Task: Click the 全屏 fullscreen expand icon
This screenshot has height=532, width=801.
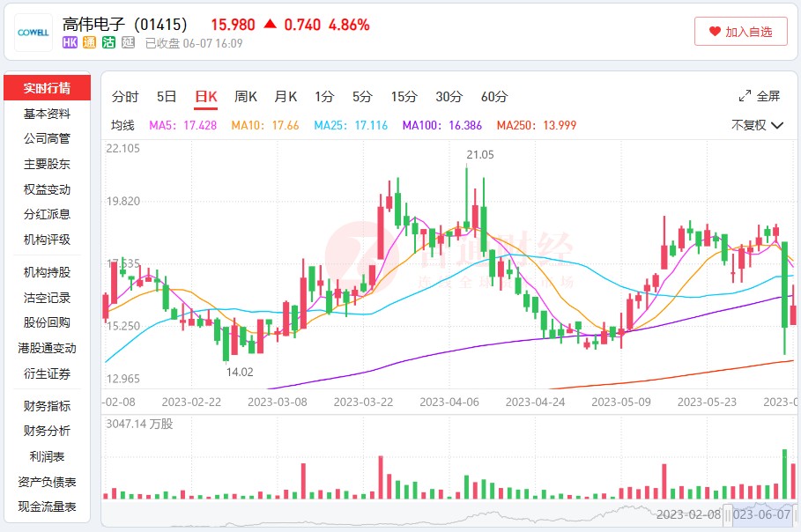Action: point(745,96)
